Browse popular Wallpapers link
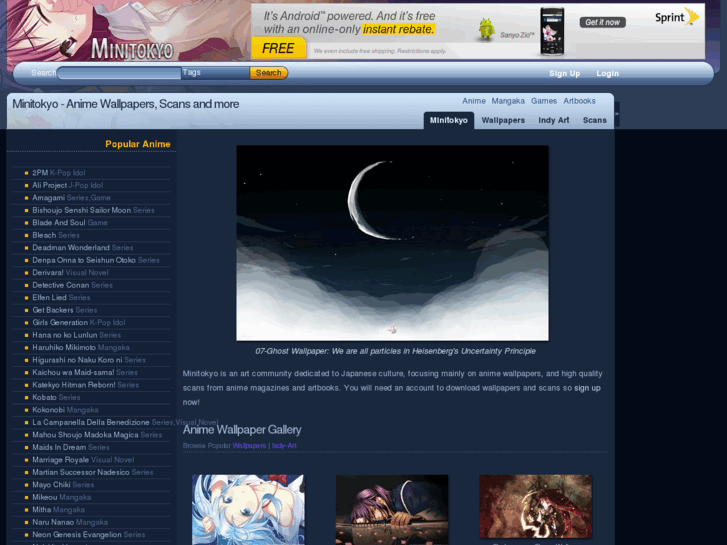The width and height of the screenshot is (727, 545). pos(249,446)
